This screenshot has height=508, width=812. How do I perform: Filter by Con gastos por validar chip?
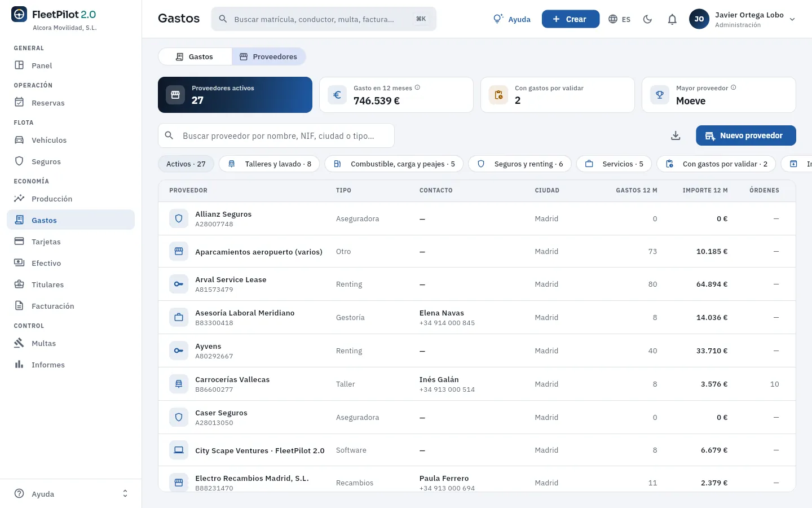point(716,164)
